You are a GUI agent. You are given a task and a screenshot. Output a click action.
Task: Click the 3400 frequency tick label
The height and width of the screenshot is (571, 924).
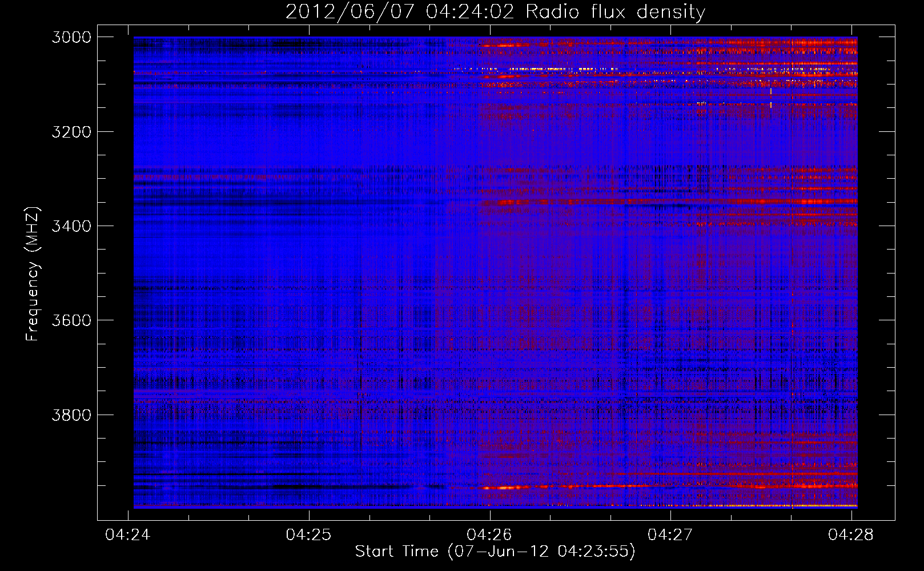click(71, 226)
